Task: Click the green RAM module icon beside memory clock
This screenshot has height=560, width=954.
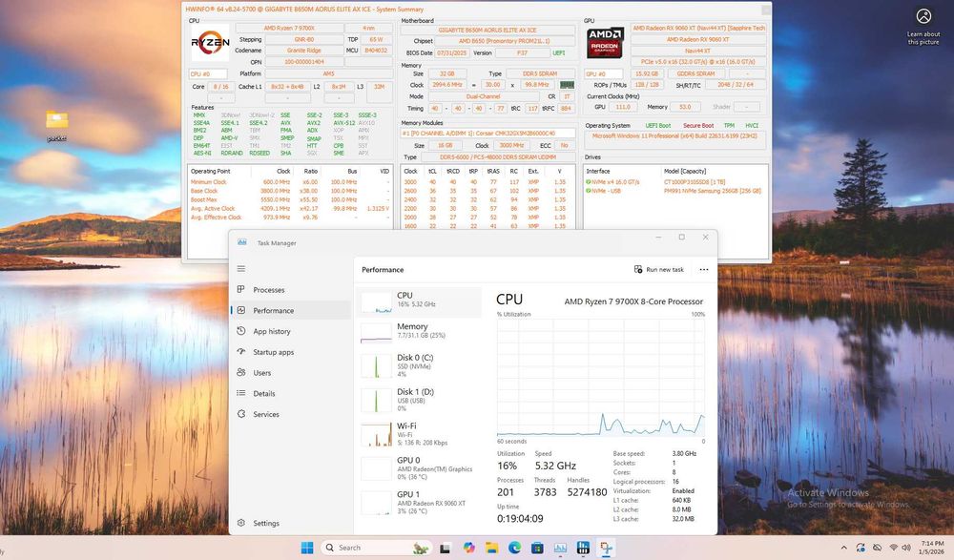Action: [567, 85]
